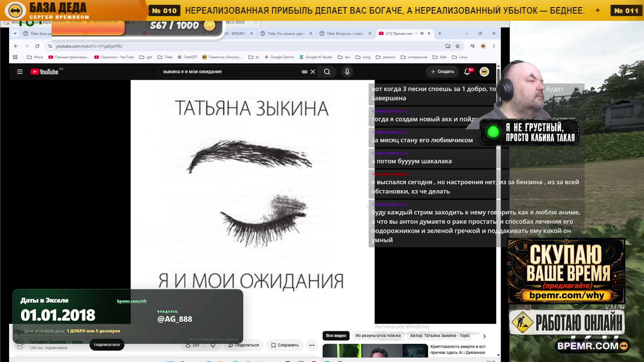Screen dimensions: 644x362
Task: Expand the tab search dropdown
Action: pyautogui.click(x=15, y=34)
